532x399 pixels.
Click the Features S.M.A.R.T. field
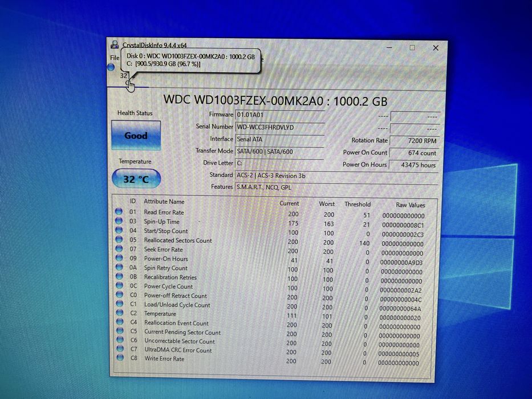(336, 188)
